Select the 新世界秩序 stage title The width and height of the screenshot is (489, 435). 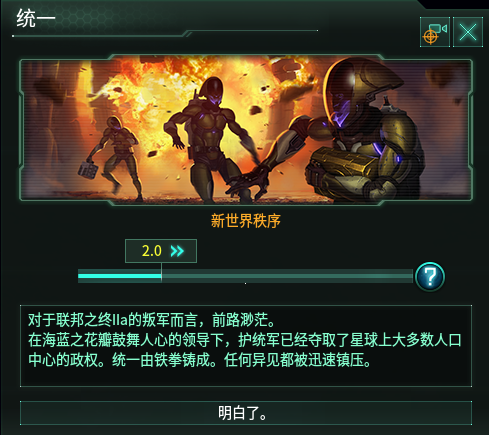(x=246, y=221)
